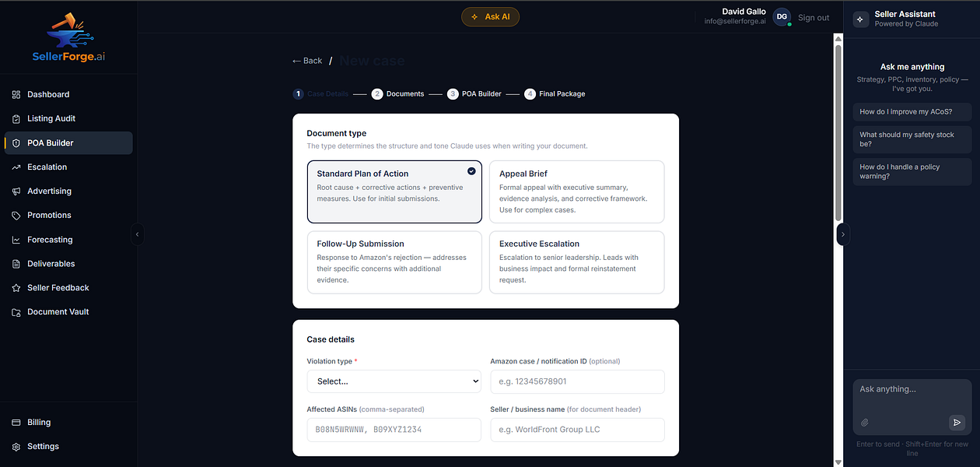The height and width of the screenshot is (467, 980).
Task: Click the main page vertical scrollbar
Action: tap(838, 132)
